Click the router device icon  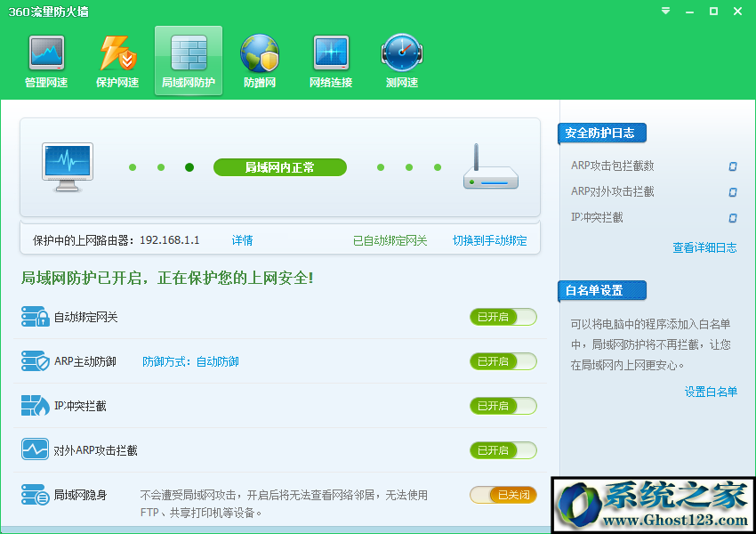(x=491, y=167)
